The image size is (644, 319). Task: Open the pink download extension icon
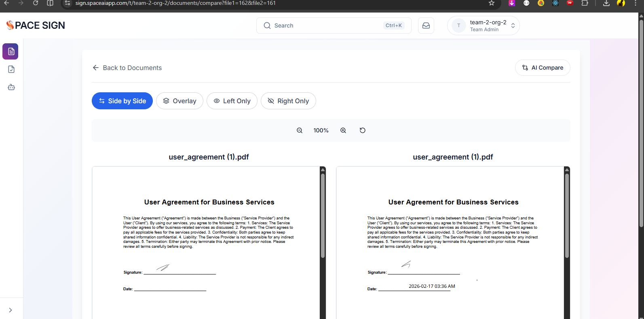point(512,3)
